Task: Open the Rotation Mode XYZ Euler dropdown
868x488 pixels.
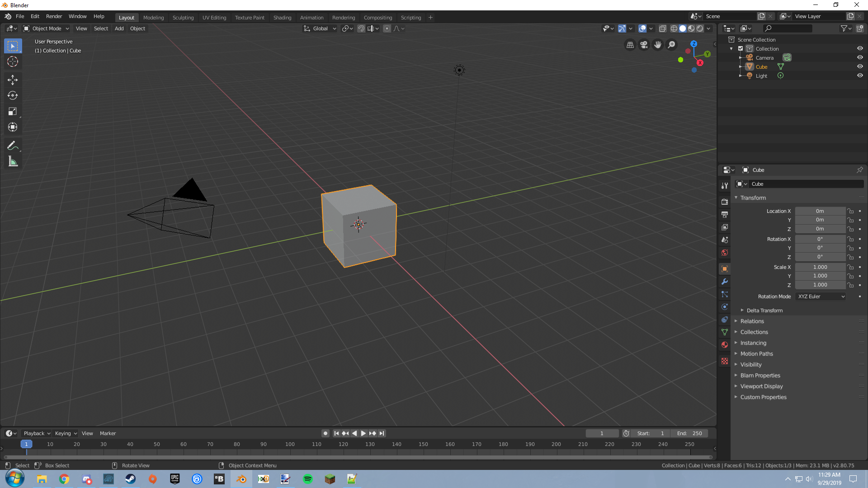Action: (x=821, y=296)
